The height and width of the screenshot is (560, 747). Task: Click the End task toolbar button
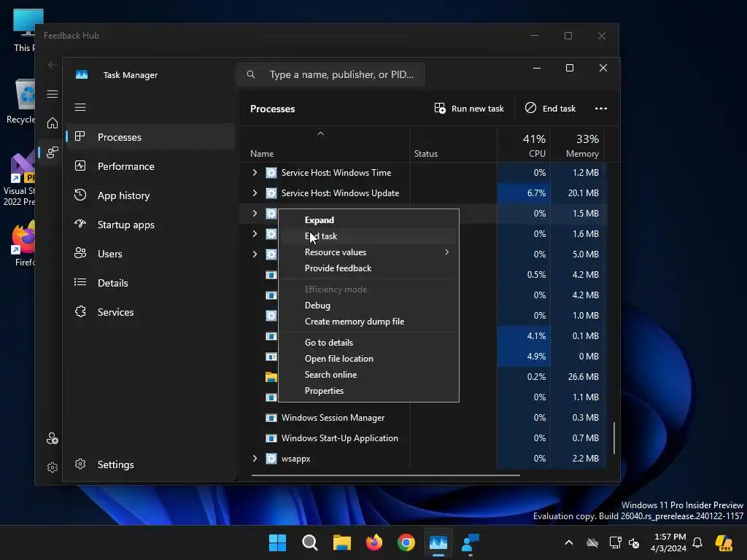550,109
